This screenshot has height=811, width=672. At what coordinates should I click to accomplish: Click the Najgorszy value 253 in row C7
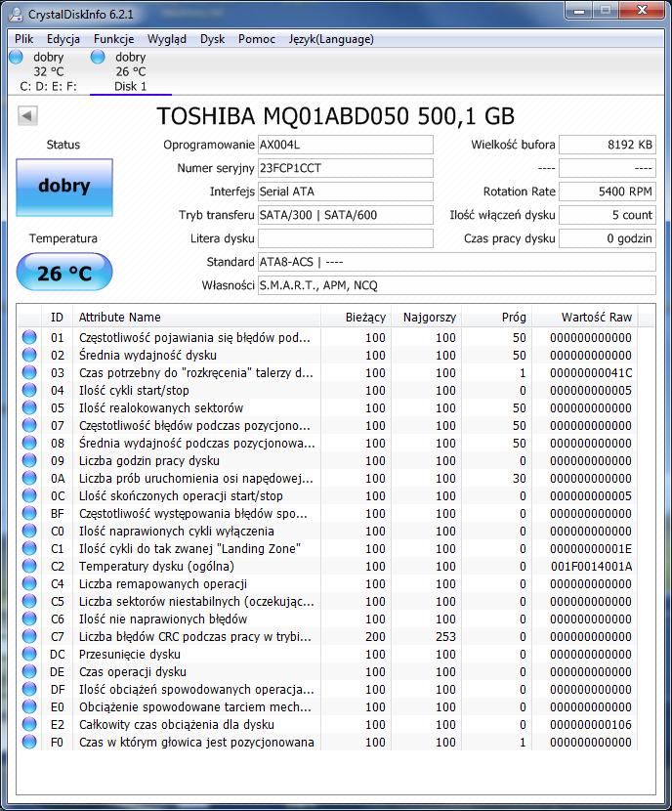click(x=445, y=636)
